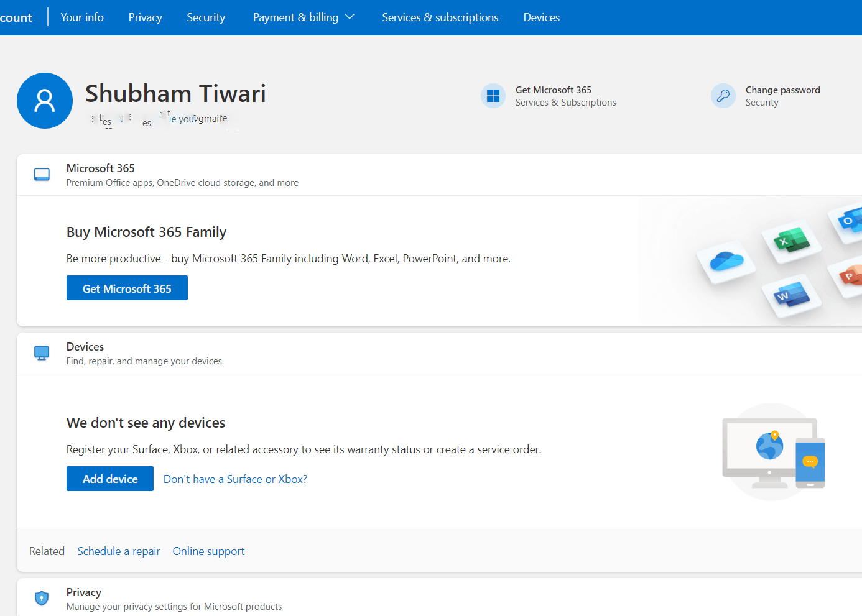Click "We don't see any devices" heading
The height and width of the screenshot is (616, 862).
pyautogui.click(x=146, y=423)
